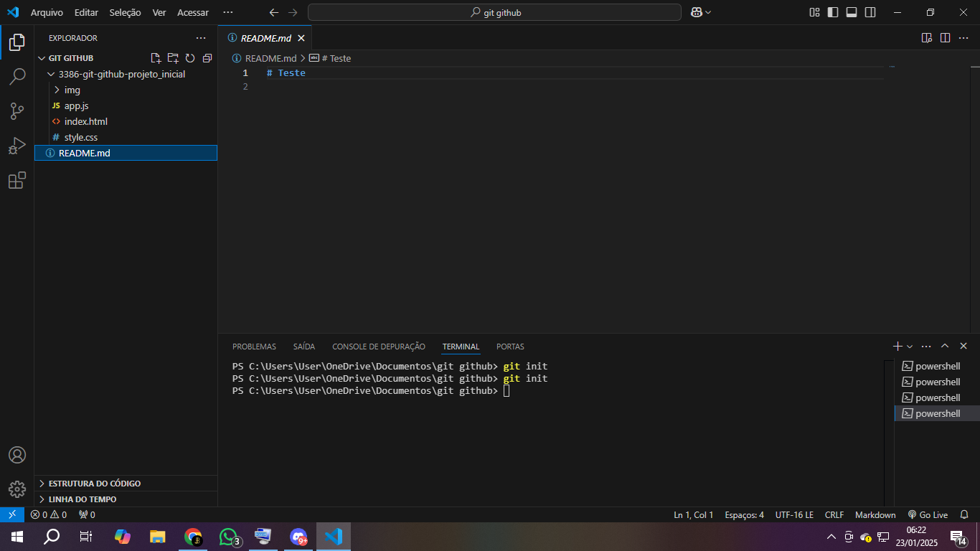The image size is (980, 551).
Task: Open the Run and Debug view
Action: coord(17,146)
